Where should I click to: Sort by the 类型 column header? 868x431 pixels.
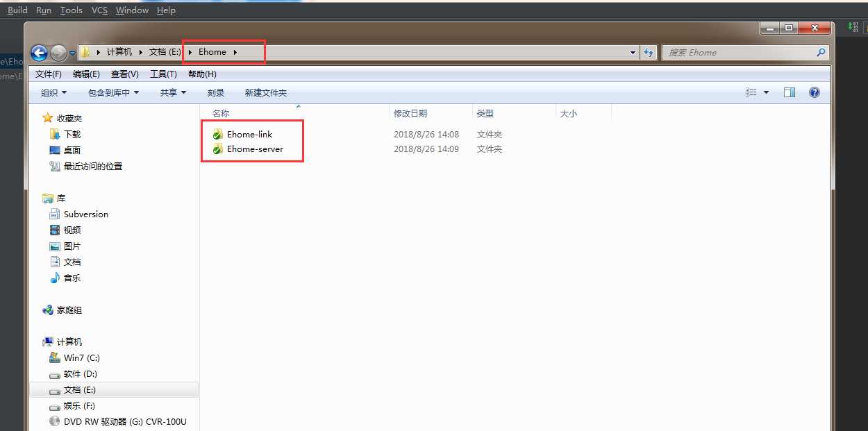tap(485, 113)
